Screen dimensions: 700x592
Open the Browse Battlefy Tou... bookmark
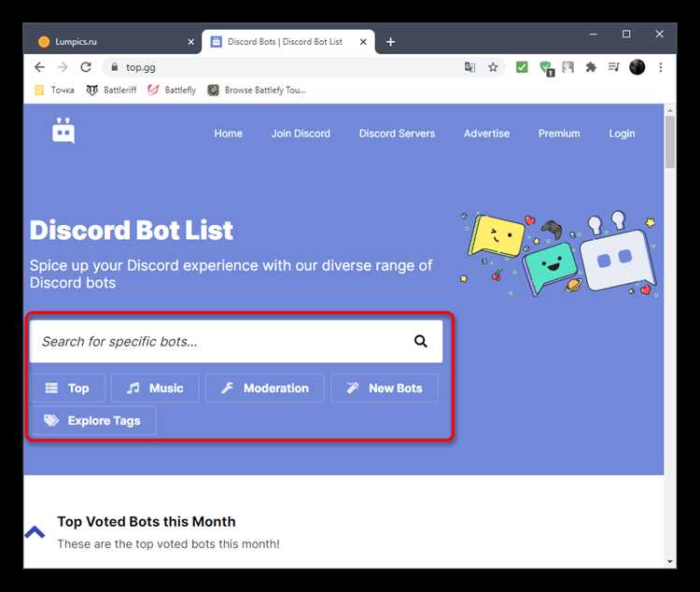[257, 91]
